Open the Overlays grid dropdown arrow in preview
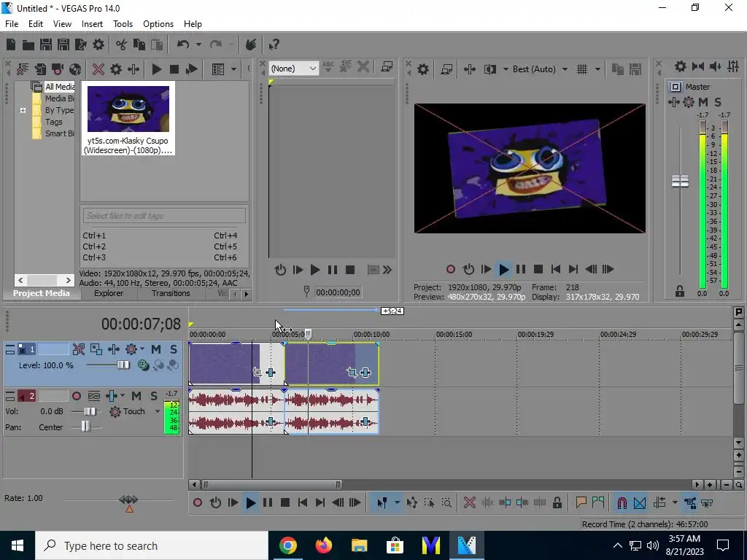Screen dimensions: 747x560 (597, 69)
